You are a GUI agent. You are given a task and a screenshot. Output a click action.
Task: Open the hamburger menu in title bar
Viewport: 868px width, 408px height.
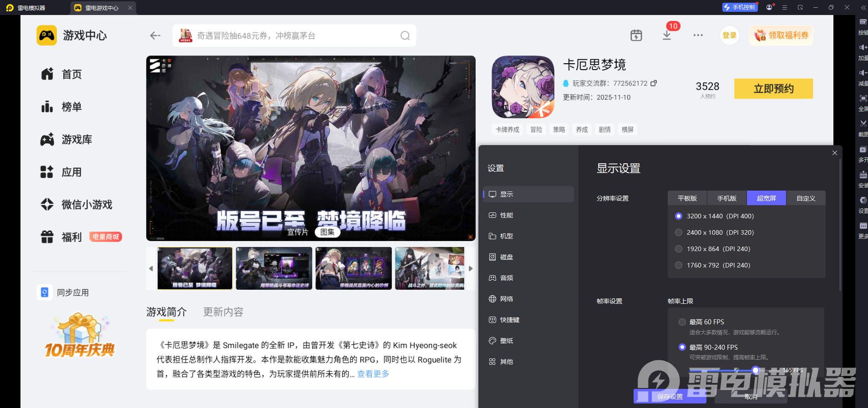click(785, 7)
